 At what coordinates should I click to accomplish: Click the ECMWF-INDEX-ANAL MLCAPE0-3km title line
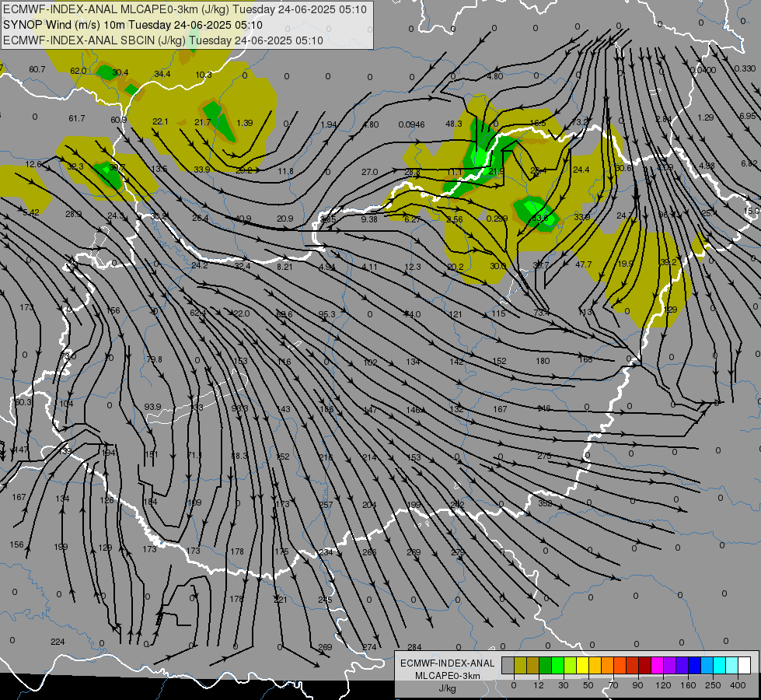(185, 9)
